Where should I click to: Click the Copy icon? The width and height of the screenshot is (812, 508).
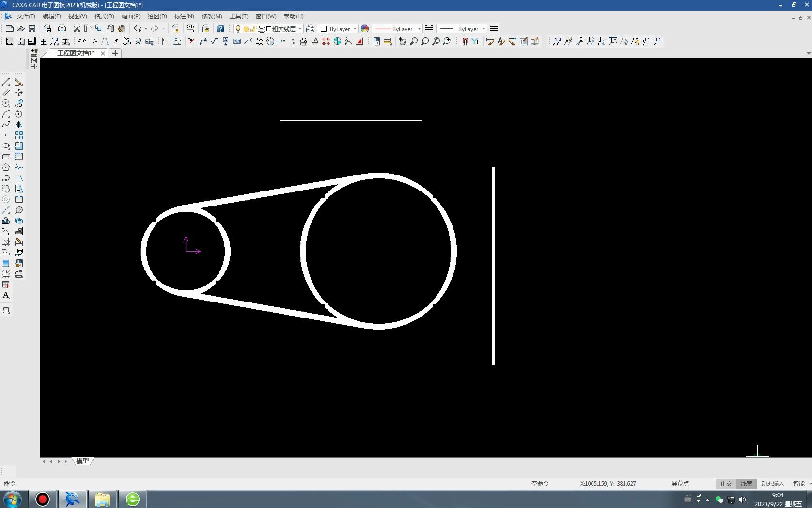(x=88, y=29)
